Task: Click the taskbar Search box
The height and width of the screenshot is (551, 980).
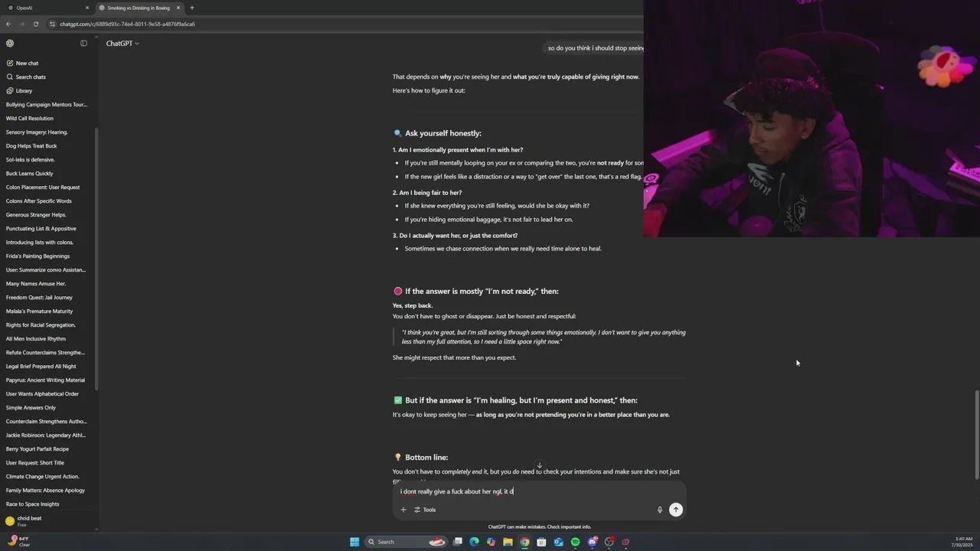Action: pyautogui.click(x=407, y=542)
